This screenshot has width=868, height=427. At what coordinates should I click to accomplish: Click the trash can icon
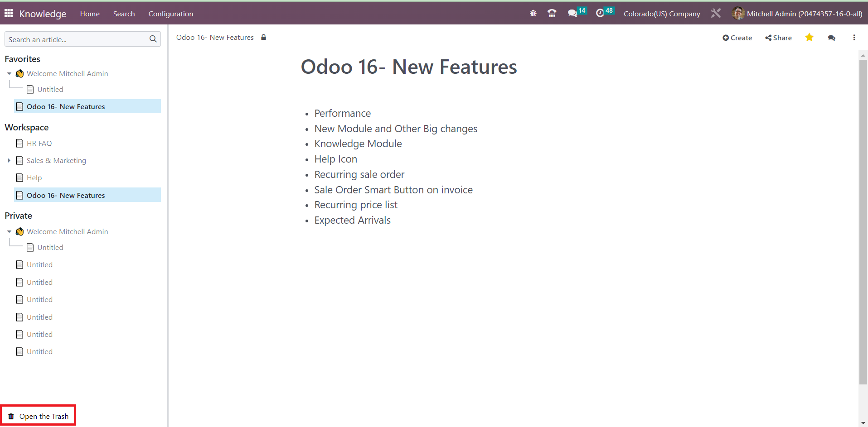pos(11,417)
